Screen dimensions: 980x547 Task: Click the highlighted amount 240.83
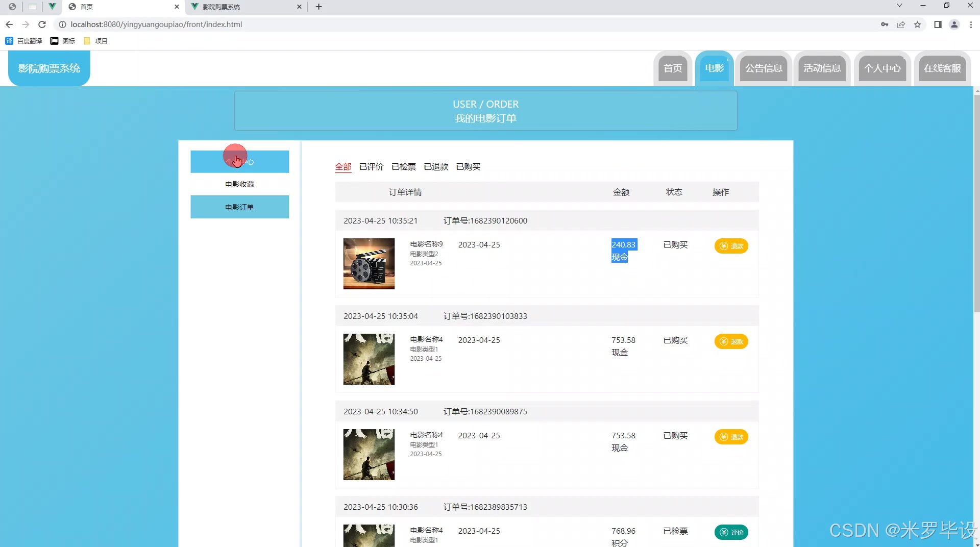tap(624, 245)
